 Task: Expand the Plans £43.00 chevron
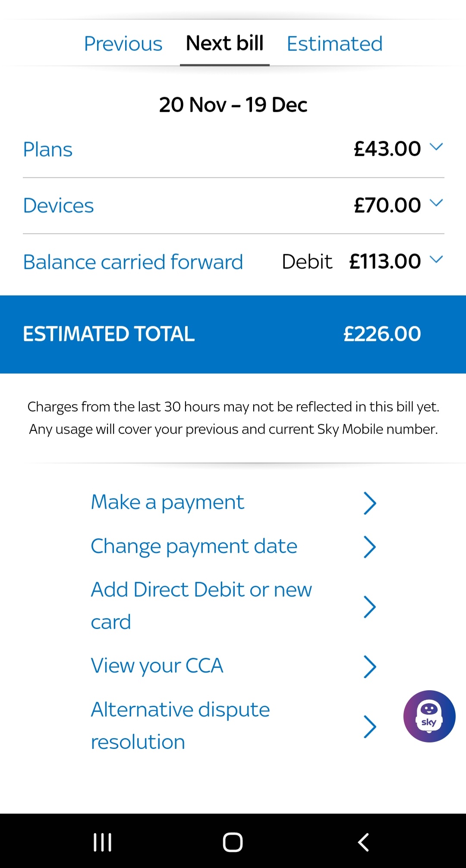point(436,147)
